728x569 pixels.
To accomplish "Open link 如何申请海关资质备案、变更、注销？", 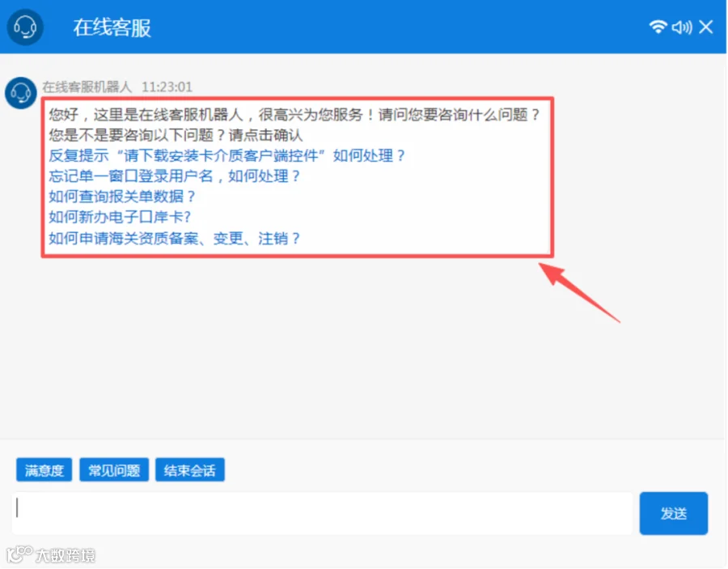I will coord(175,238).
